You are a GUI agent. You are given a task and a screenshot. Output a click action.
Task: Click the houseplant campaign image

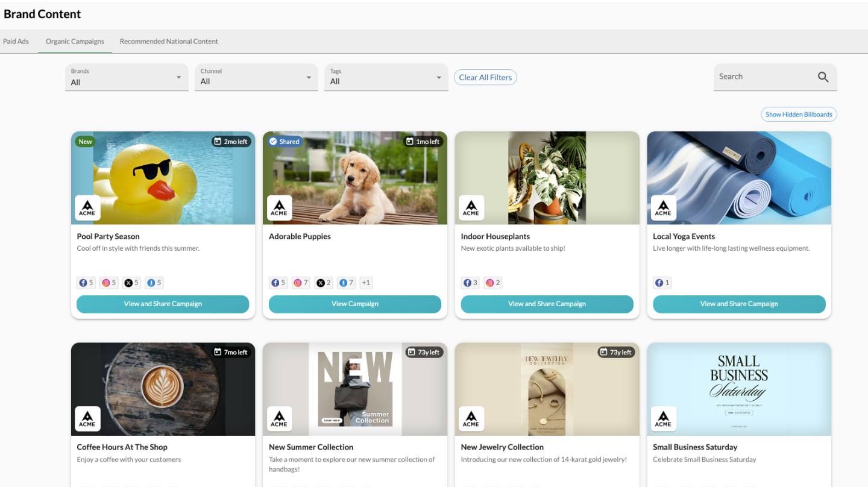coord(547,178)
